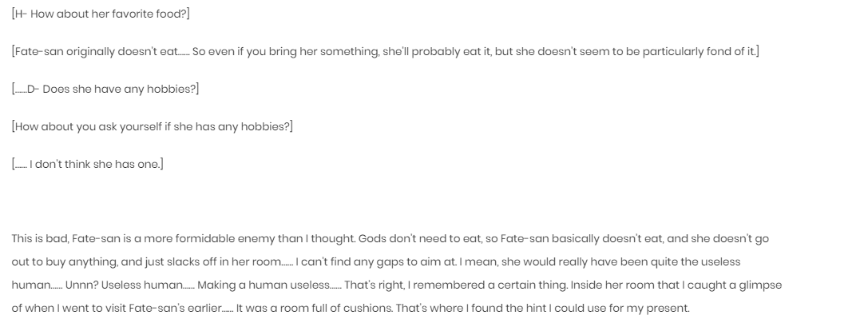
Task: Click the line about her favorite food
Action: coord(101,14)
